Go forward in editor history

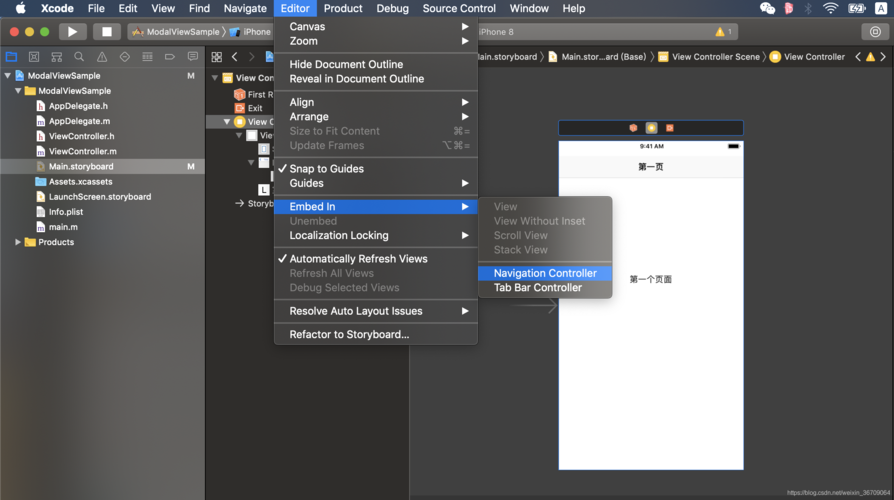[251, 56]
